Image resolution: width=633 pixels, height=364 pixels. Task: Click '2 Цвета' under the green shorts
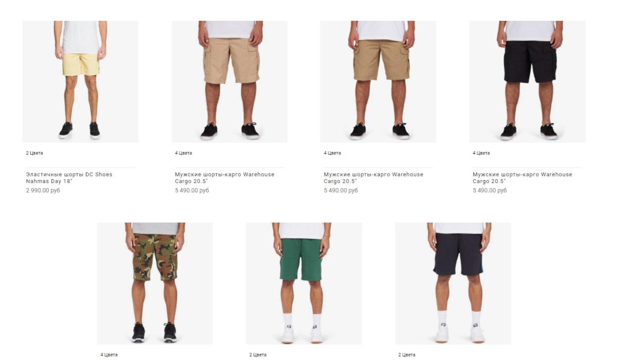tap(258, 355)
